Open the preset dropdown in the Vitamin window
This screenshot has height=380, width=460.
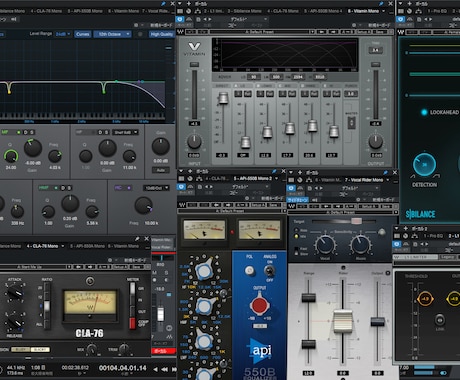[265, 19]
